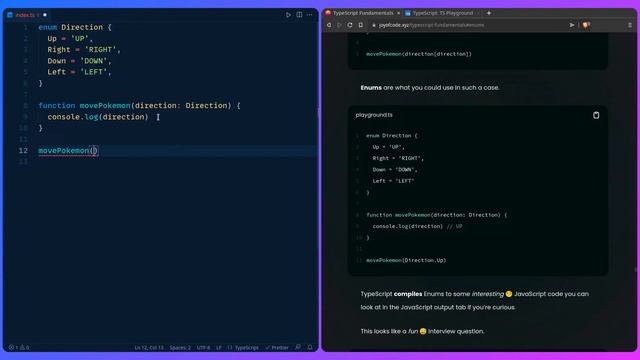Open the browser menu at toolbar end
This screenshot has height=360, width=640.
pyautogui.click(x=630, y=25)
